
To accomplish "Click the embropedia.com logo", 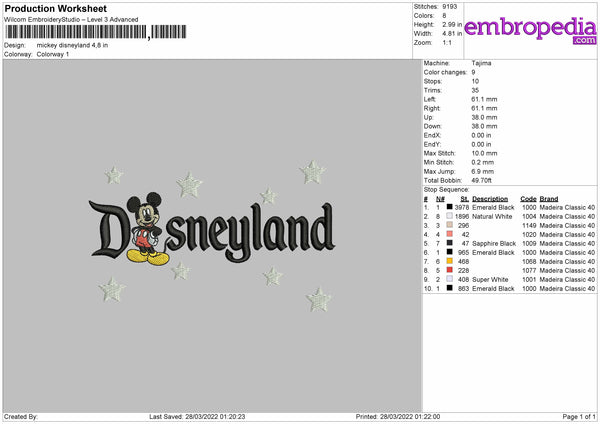I will [x=530, y=31].
